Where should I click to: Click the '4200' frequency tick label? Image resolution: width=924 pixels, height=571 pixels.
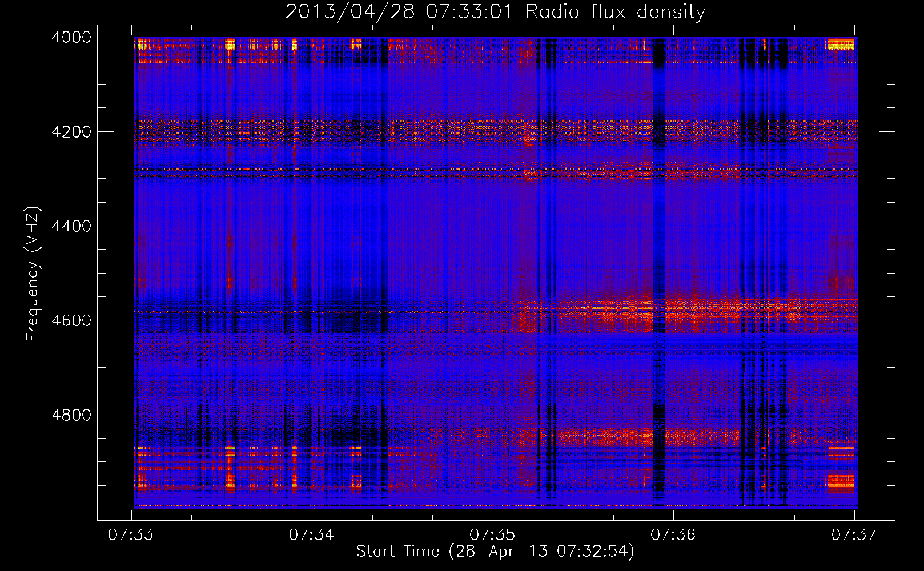click(71, 132)
